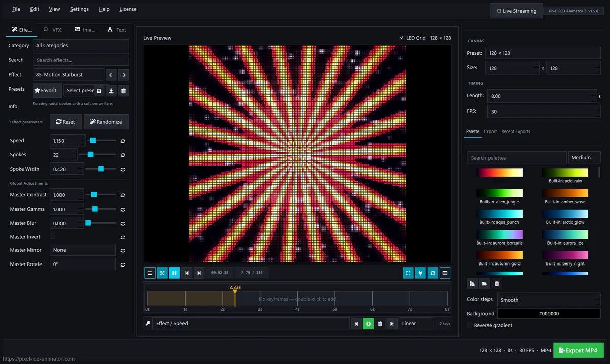Pause the preview playback
The height and width of the screenshot is (364, 610).
click(x=174, y=273)
